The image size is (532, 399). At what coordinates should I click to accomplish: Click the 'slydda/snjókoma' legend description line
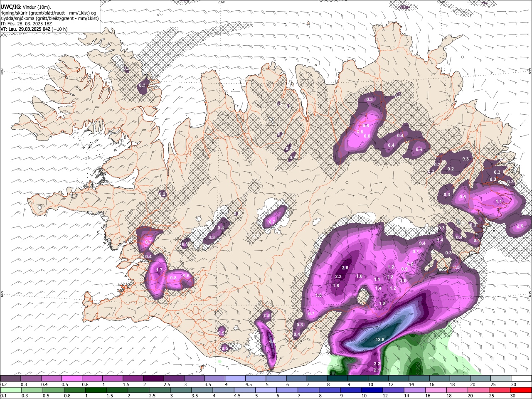[49, 18]
